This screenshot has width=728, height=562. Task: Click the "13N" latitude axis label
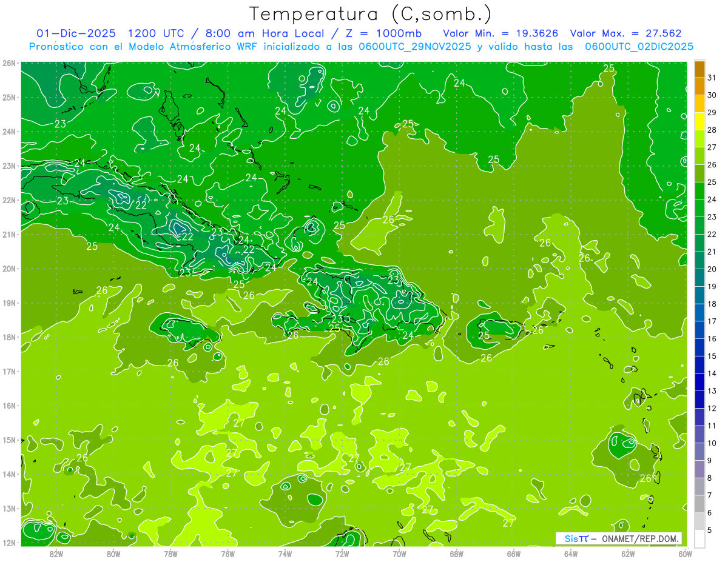(x=8, y=508)
